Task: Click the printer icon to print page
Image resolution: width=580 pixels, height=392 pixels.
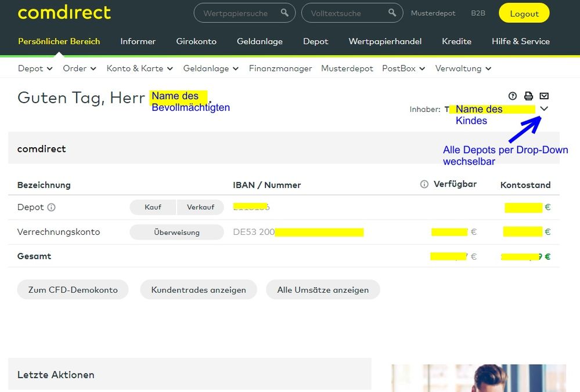Action: [x=528, y=96]
